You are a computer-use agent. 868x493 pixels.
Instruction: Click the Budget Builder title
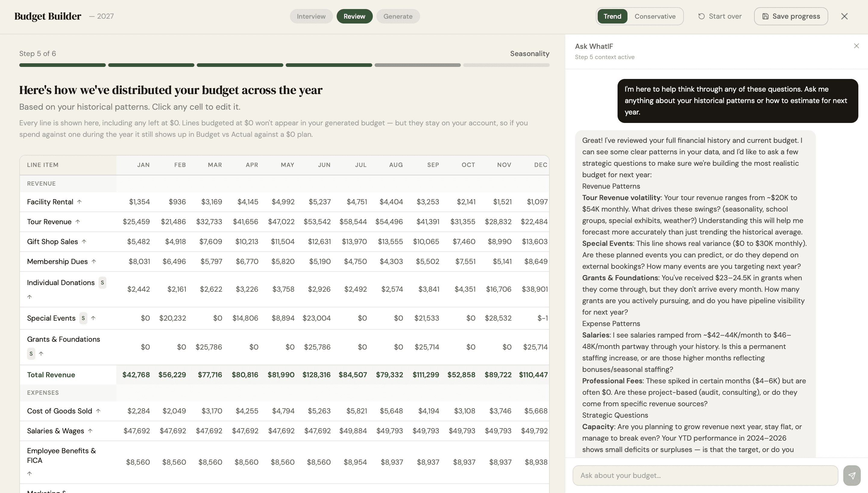pyautogui.click(x=48, y=16)
